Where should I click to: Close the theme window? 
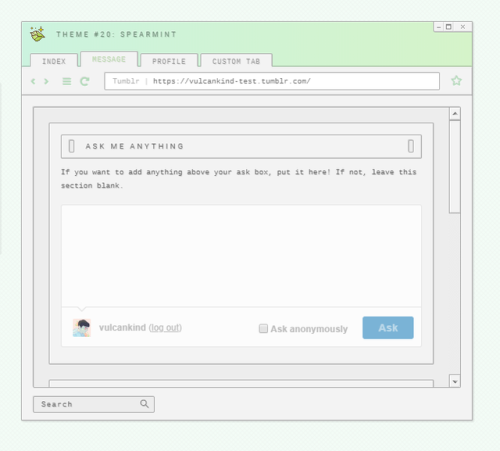(x=463, y=27)
